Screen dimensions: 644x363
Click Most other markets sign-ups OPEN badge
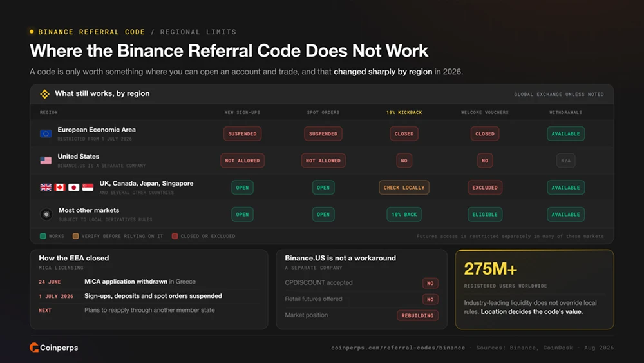[242, 214]
